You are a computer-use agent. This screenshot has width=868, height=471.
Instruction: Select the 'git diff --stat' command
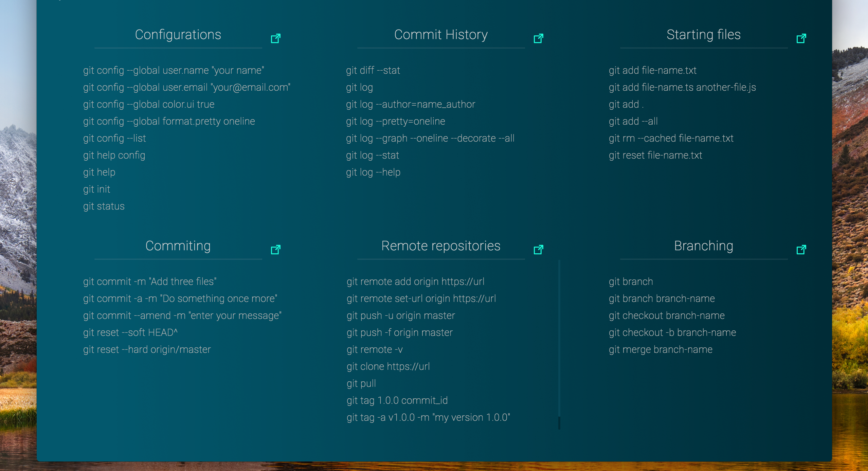(x=373, y=70)
